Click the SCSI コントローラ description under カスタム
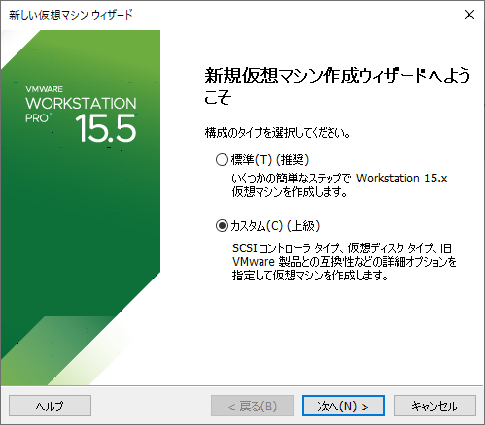485x425 pixels. click(x=344, y=262)
